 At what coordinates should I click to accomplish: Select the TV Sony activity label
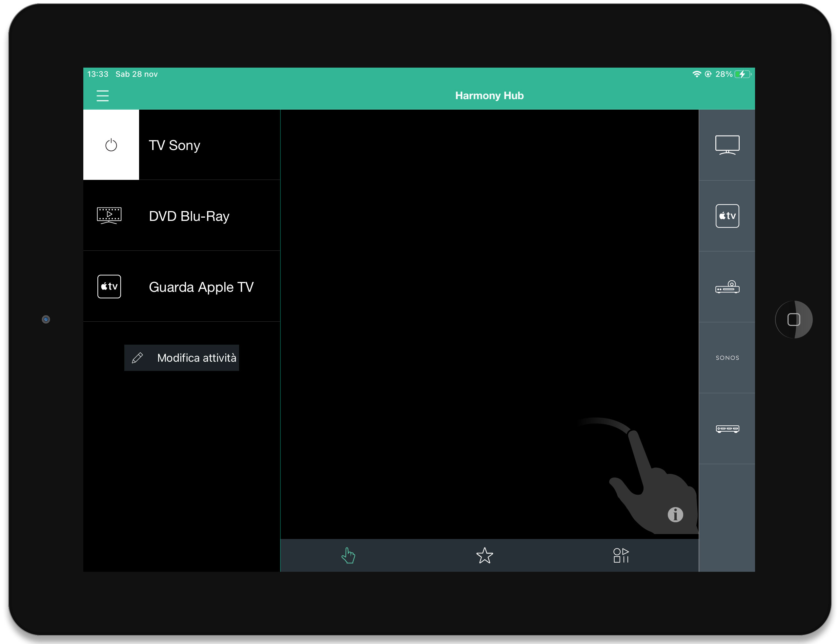click(x=174, y=145)
